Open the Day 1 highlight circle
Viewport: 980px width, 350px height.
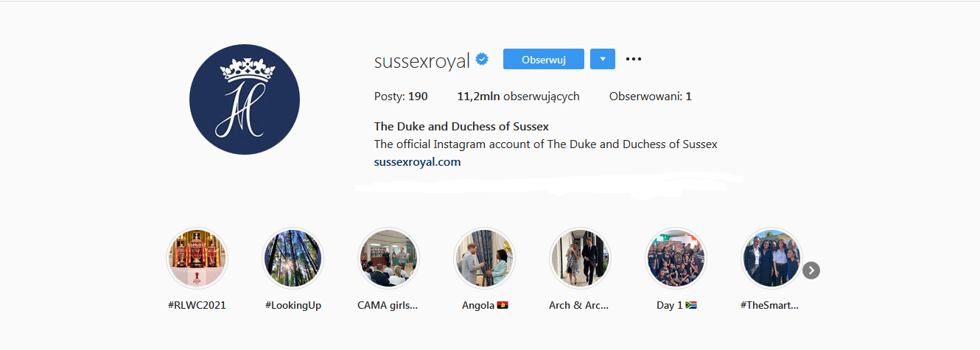pyautogui.click(x=676, y=258)
